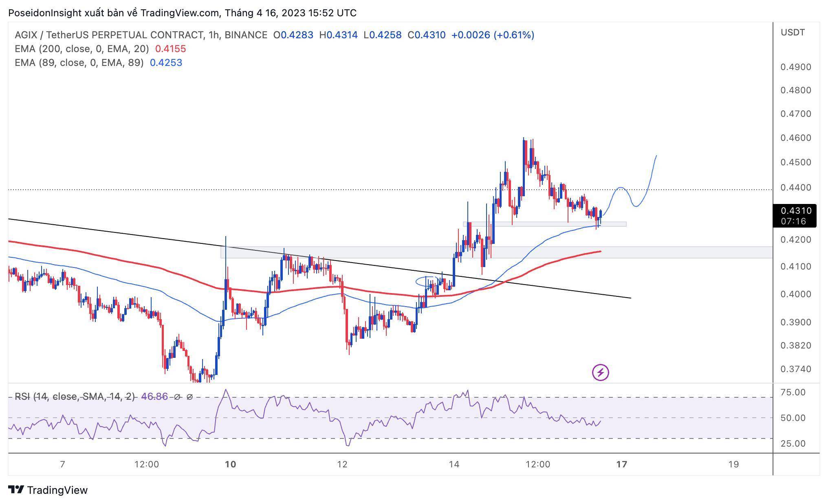The image size is (828, 504).
Task: Click the 19 date label on time axis
Action: pyautogui.click(x=733, y=464)
